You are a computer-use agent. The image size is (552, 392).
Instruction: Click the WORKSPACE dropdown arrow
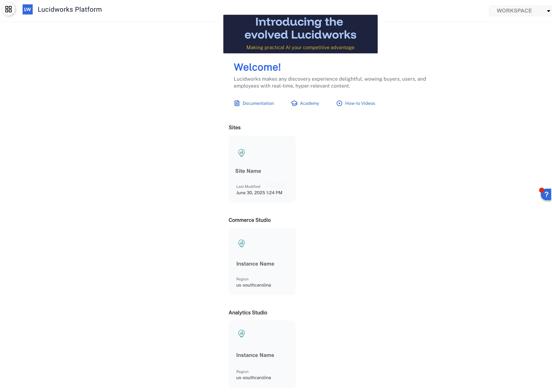pyautogui.click(x=548, y=11)
